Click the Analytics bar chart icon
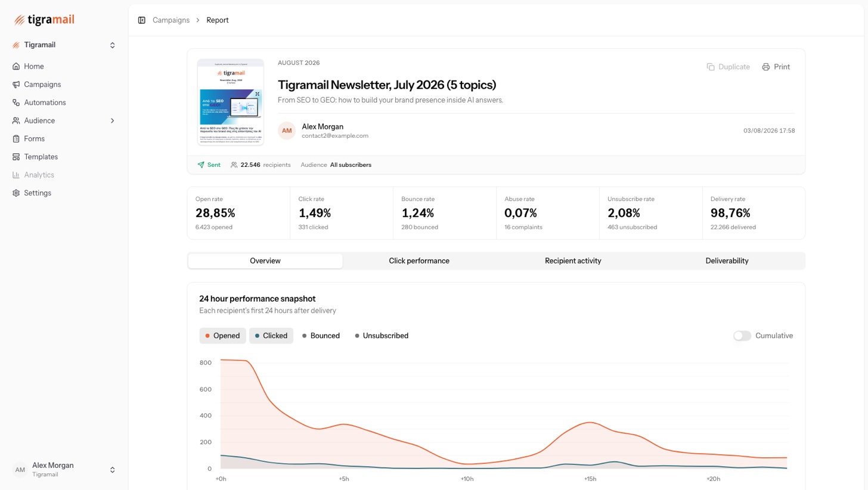Image resolution: width=868 pixels, height=490 pixels. (x=16, y=175)
